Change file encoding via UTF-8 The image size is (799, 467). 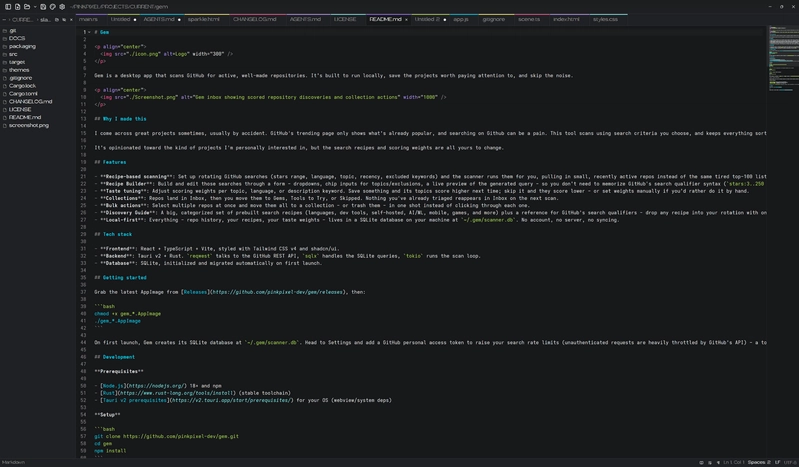pos(790,462)
